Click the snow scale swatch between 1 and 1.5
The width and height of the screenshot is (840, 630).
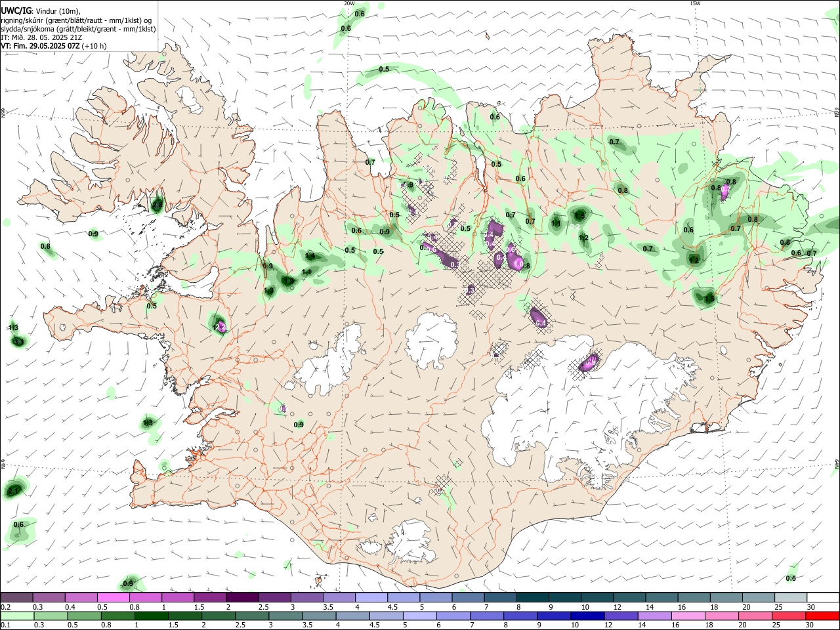(x=177, y=597)
